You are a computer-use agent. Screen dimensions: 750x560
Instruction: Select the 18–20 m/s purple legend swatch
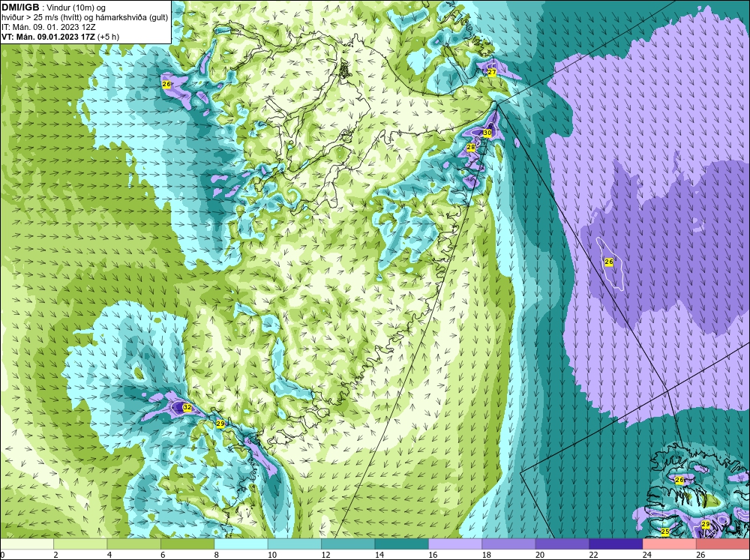509,544
